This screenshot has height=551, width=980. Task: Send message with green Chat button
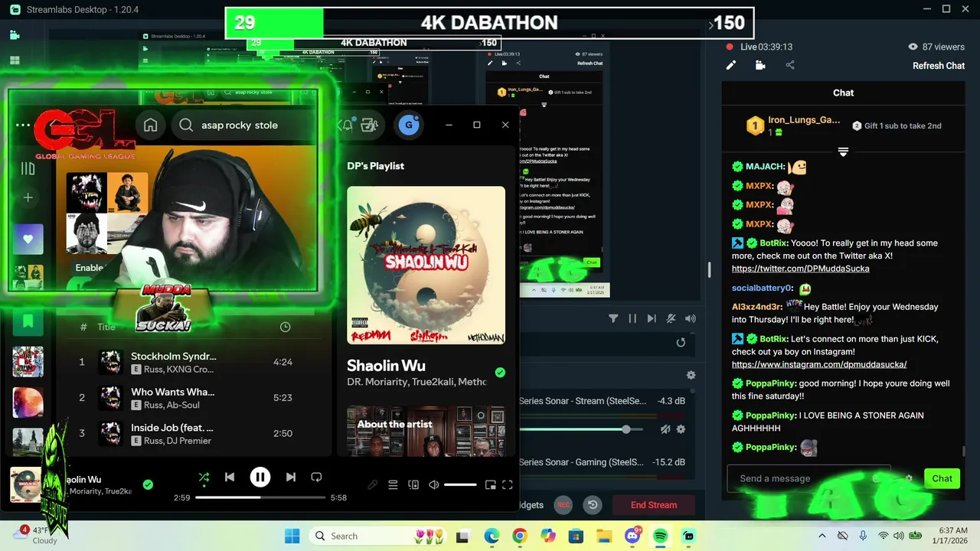click(x=942, y=478)
